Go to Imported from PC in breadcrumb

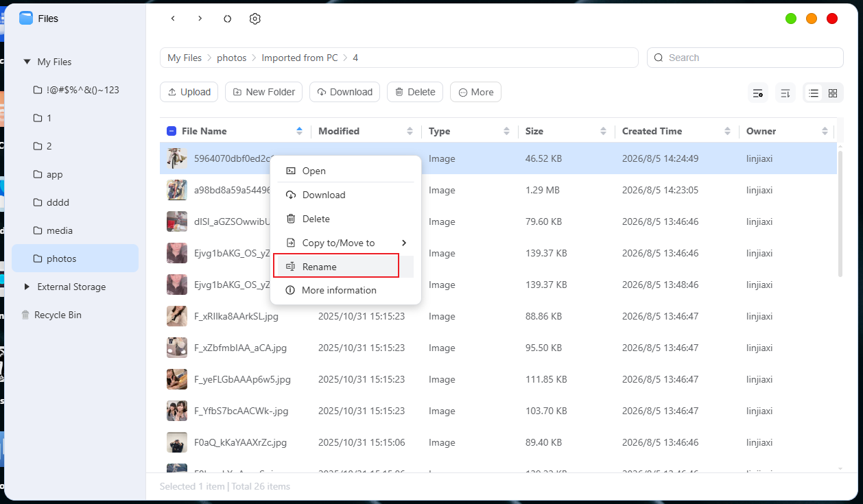click(x=300, y=58)
